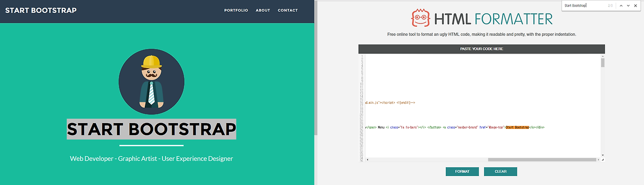Image resolution: width=644 pixels, height=185 pixels.
Task: Click the CLEAR button
Action: tap(501, 171)
